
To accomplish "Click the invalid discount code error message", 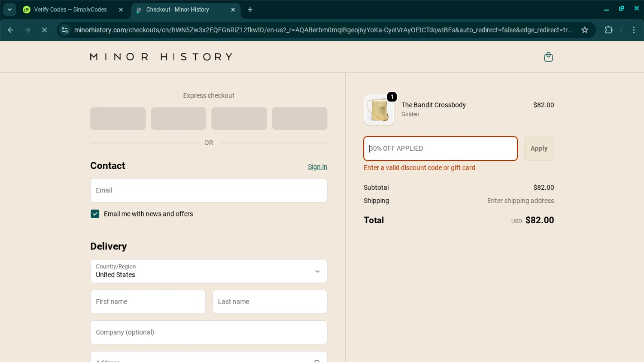I will tap(419, 168).
